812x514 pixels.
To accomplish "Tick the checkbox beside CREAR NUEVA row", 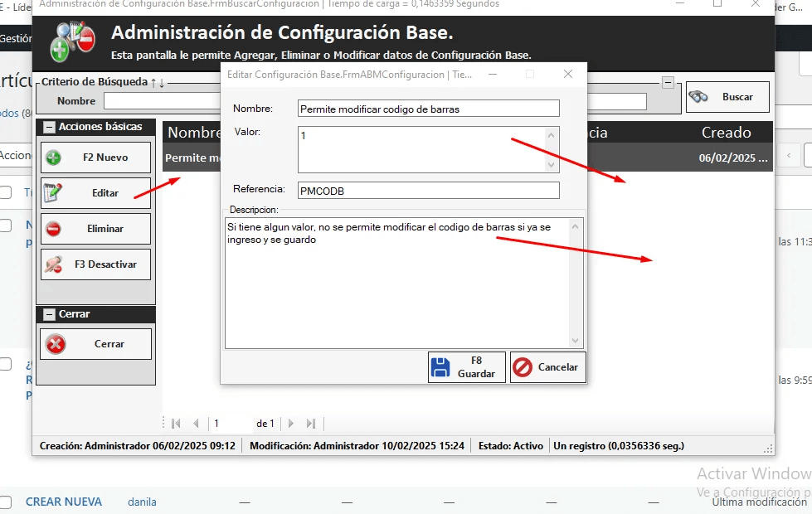I will (6, 502).
